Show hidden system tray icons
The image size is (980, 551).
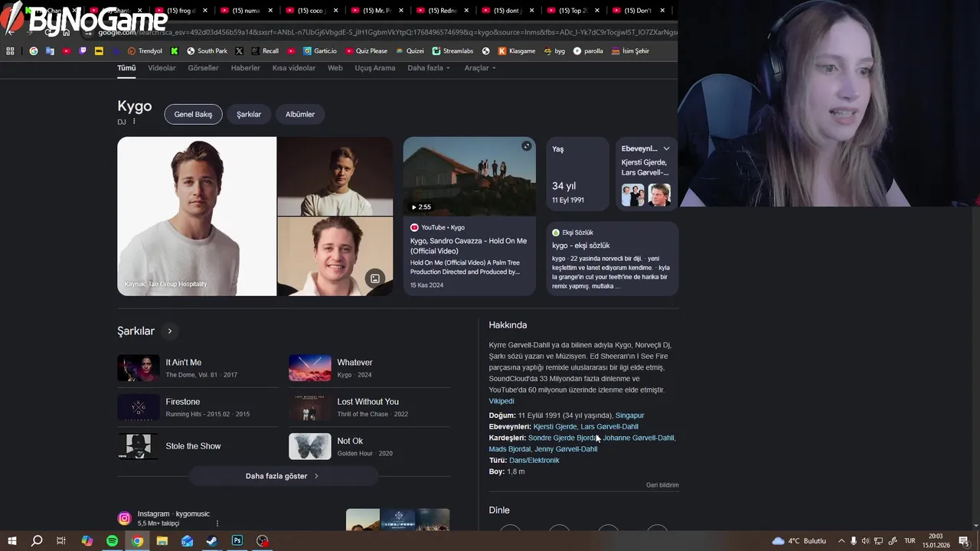(841, 540)
